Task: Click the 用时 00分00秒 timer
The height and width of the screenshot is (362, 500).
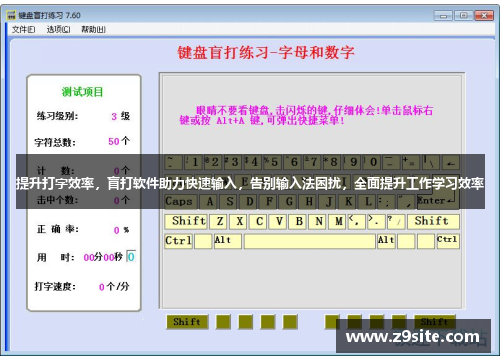Action: (x=103, y=257)
